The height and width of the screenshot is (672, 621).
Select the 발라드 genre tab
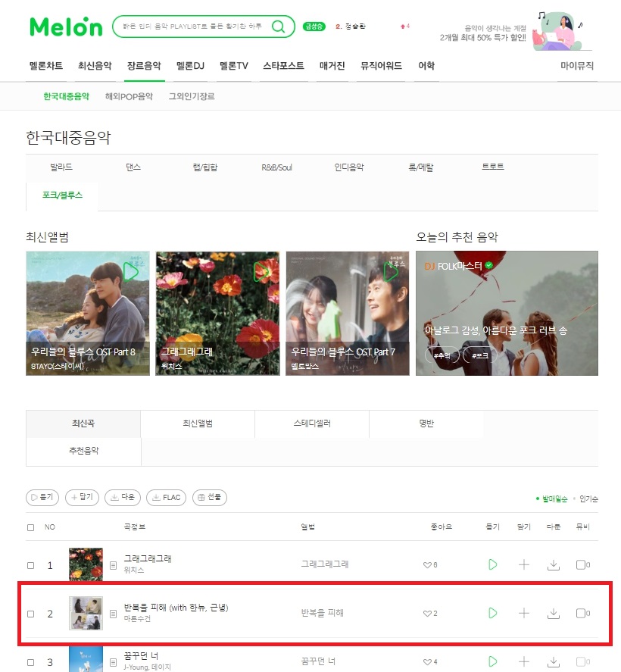[x=61, y=167]
